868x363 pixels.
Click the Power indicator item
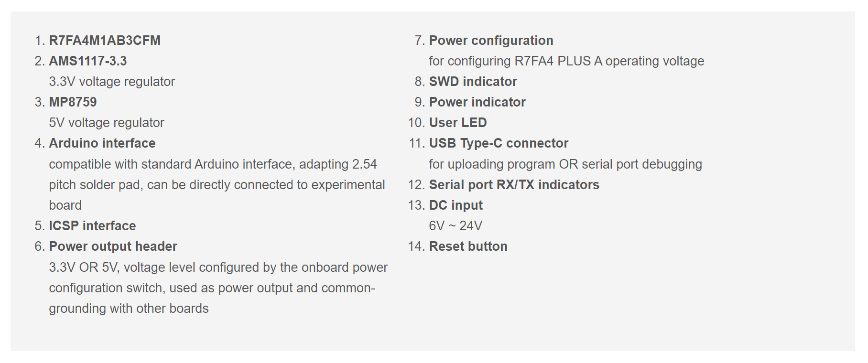coord(477,102)
